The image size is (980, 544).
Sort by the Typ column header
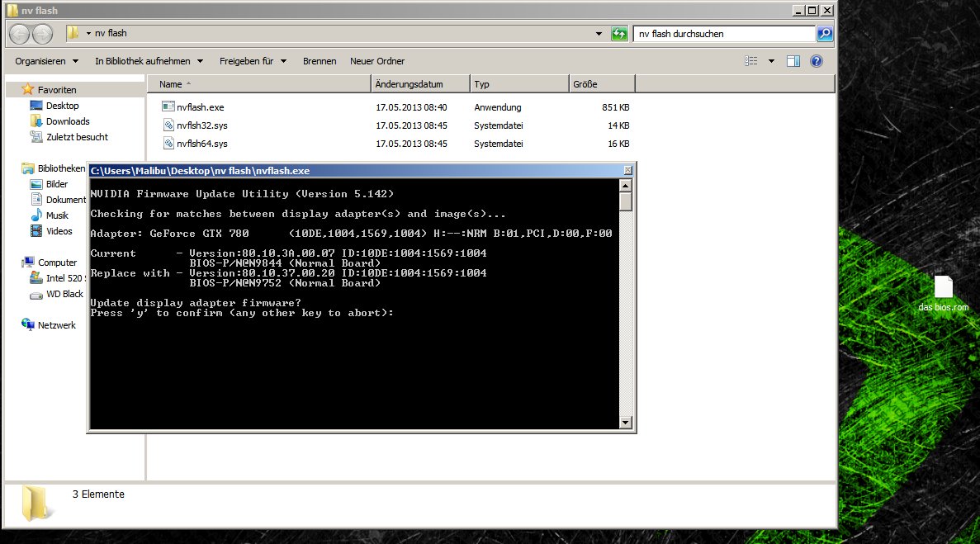click(519, 84)
